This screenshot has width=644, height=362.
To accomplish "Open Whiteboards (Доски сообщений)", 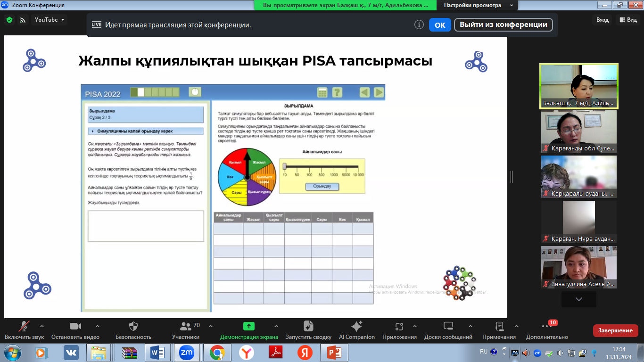I will [x=448, y=327].
